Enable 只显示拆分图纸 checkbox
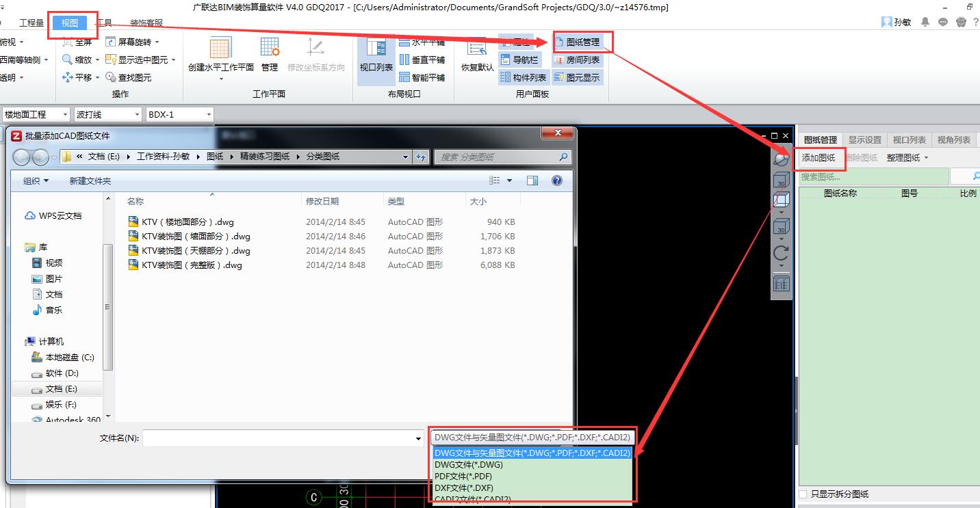 pos(803,494)
